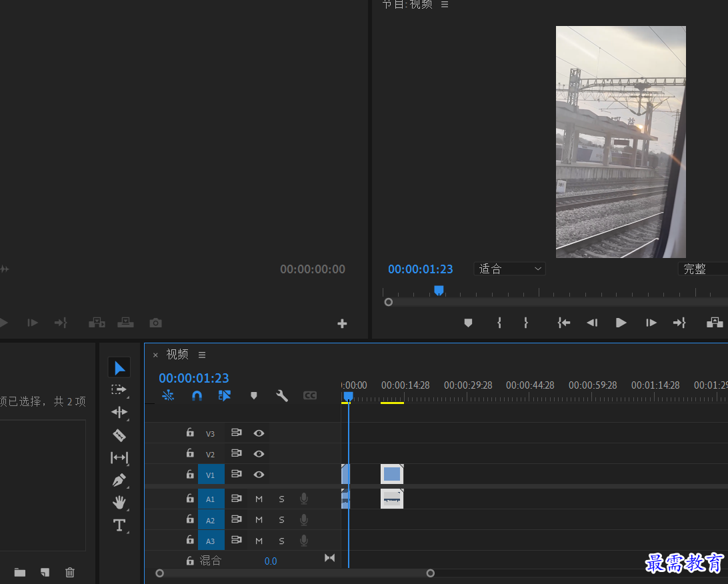Select the Slip tool
Image resolution: width=728 pixels, height=584 pixels.
(119, 458)
